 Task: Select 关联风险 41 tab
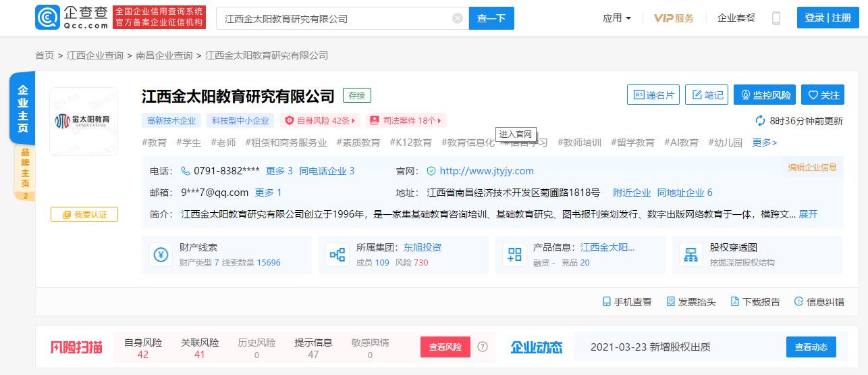(200, 348)
